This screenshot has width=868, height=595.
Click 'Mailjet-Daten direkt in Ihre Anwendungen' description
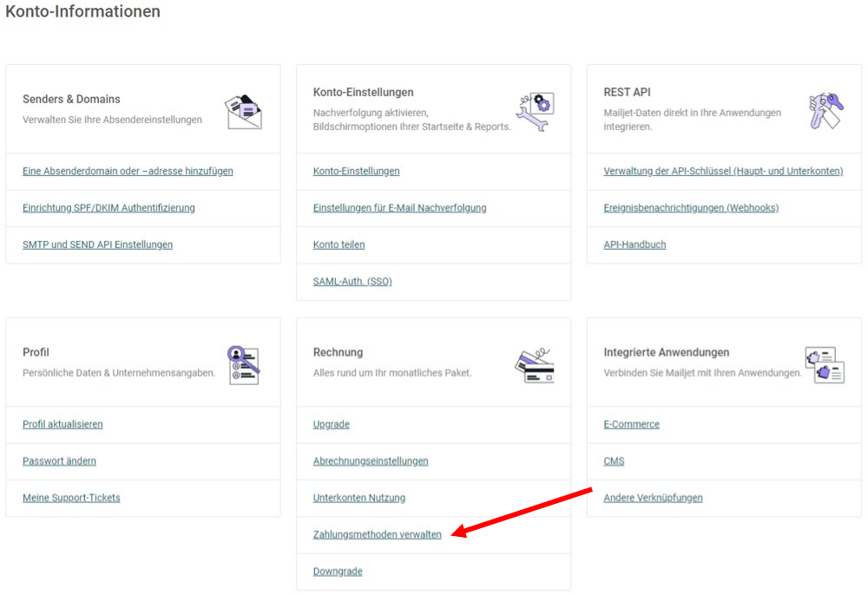click(x=692, y=113)
